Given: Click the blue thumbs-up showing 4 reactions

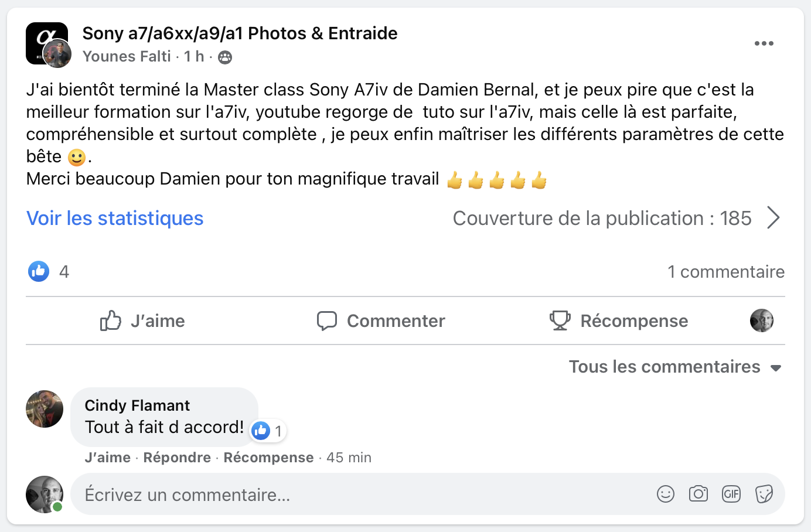Looking at the screenshot, I should (x=38, y=271).
